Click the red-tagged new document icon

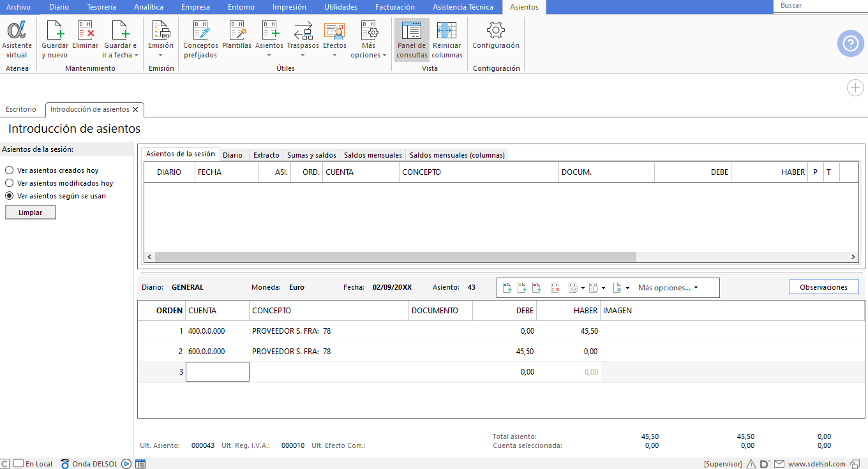point(537,288)
